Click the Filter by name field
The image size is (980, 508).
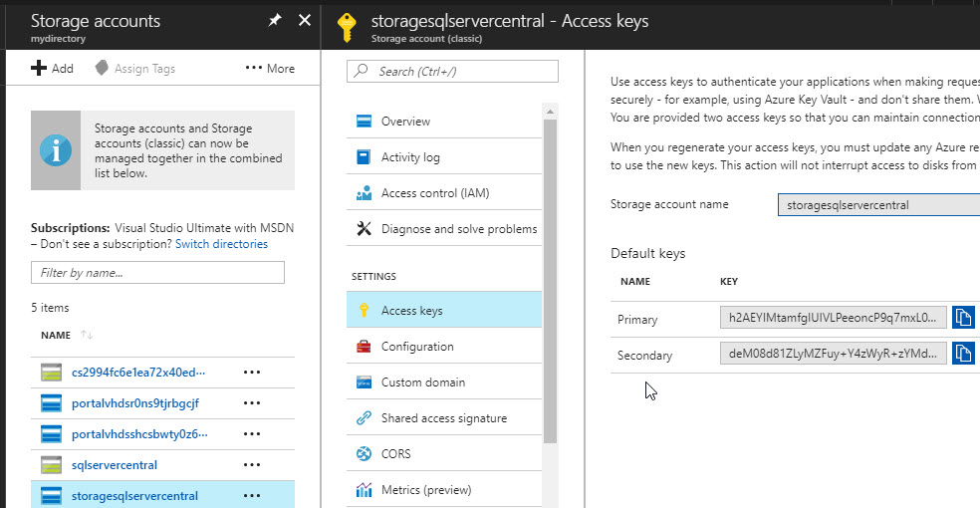pos(157,273)
